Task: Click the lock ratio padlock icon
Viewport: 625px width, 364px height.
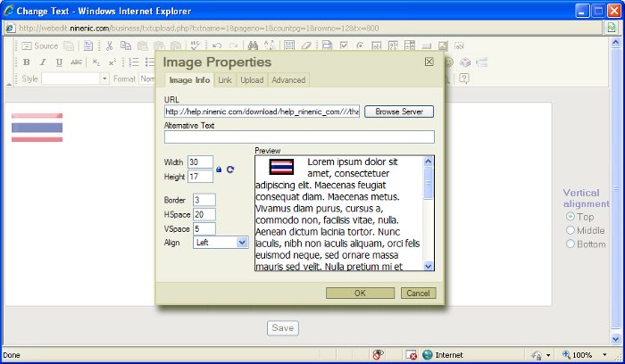Action: point(219,169)
